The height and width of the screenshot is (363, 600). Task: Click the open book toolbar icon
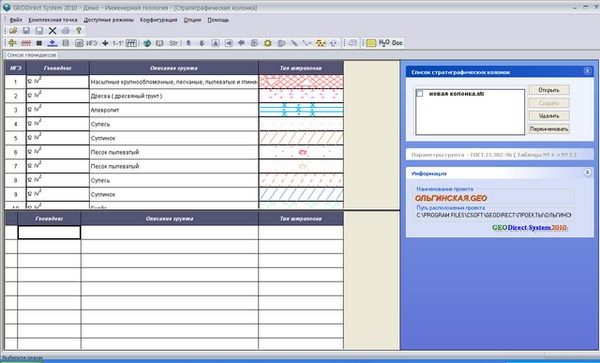(160, 43)
